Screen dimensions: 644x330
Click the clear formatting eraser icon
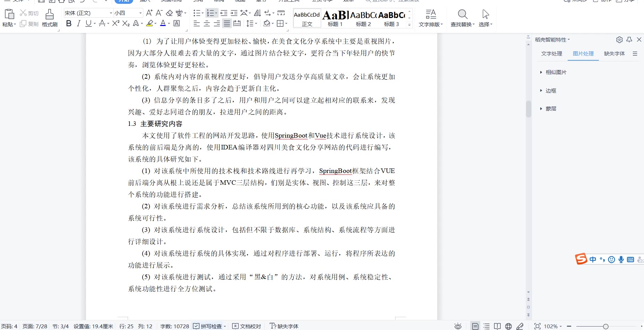(x=169, y=13)
